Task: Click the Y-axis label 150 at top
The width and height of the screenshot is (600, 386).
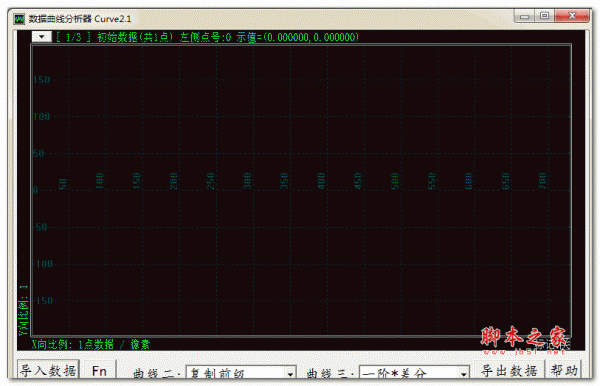Action: click(42, 80)
